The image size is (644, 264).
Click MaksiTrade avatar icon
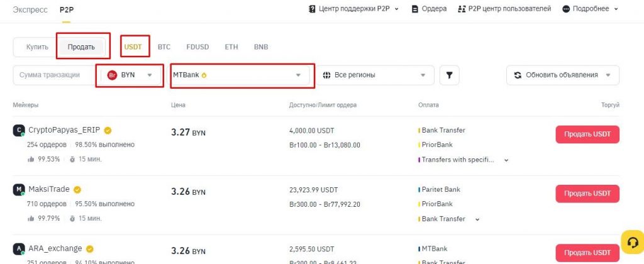[x=19, y=190]
